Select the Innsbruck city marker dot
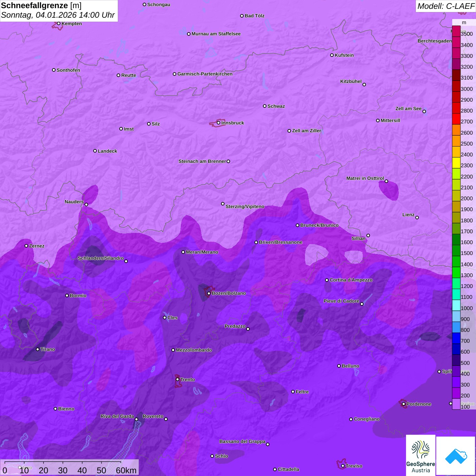The height and width of the screenshot is (476, 476). [218, 123]
